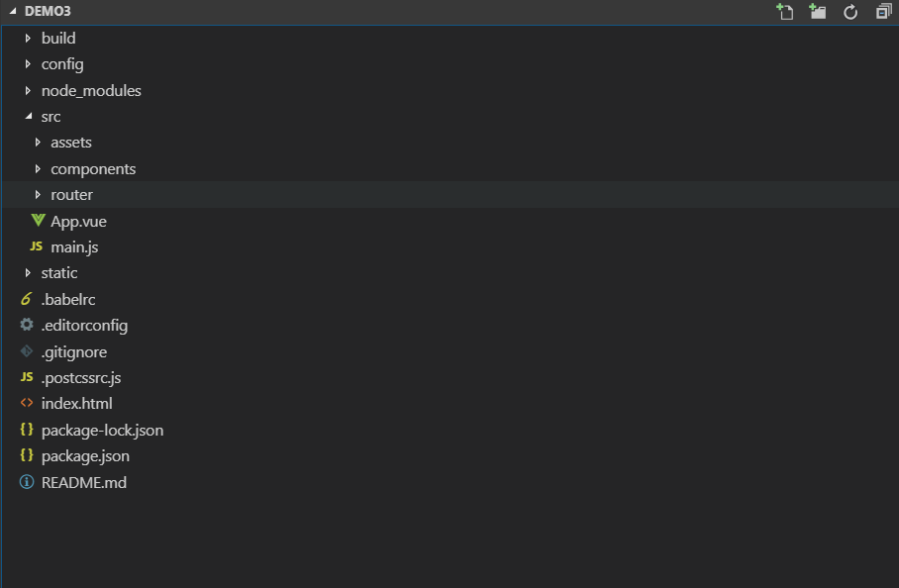The height and width of the screenshot is (588, 899).
Task: Create a new file using the New File icon
Action: (783, 12)
